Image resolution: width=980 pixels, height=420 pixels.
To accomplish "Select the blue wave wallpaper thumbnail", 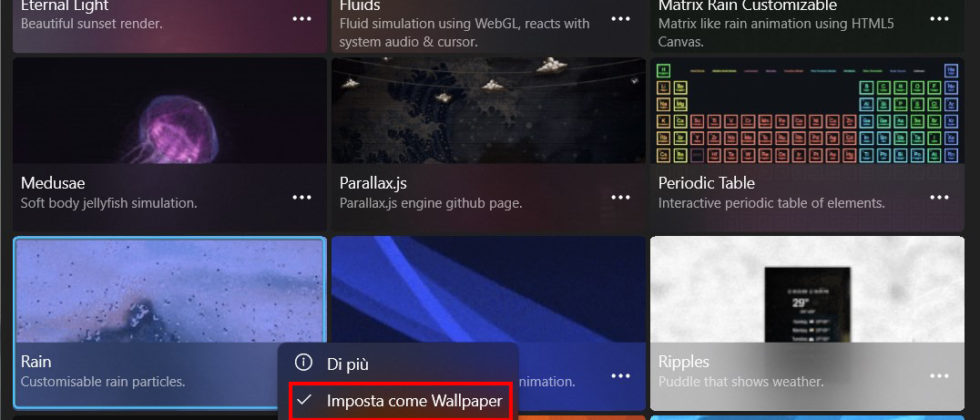I will 489,289.
